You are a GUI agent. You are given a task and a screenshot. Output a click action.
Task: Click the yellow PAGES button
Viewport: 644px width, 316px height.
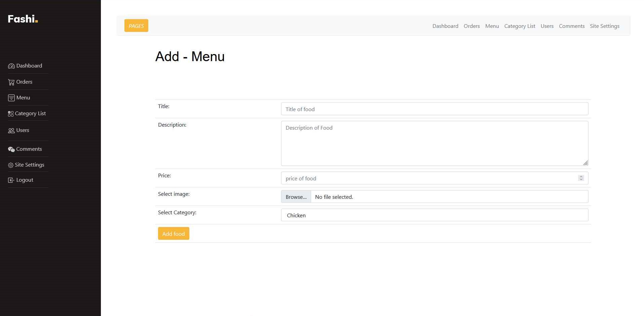point(136,26)
